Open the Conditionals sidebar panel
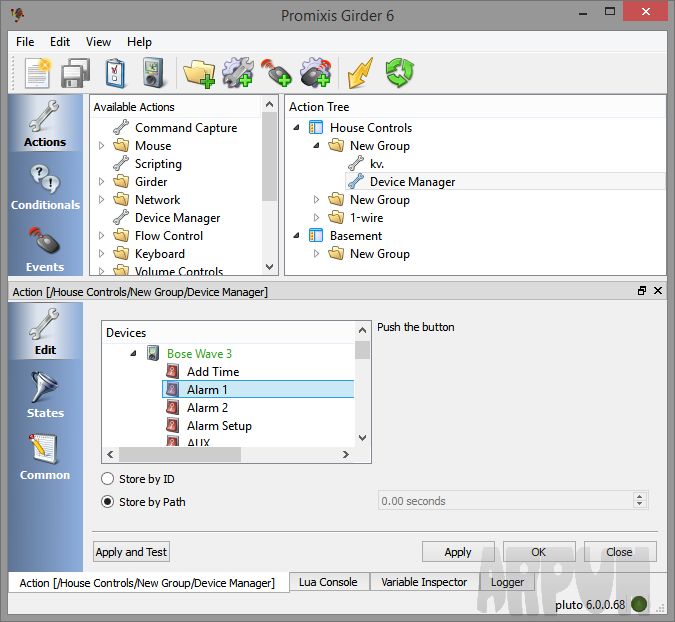 45,187
